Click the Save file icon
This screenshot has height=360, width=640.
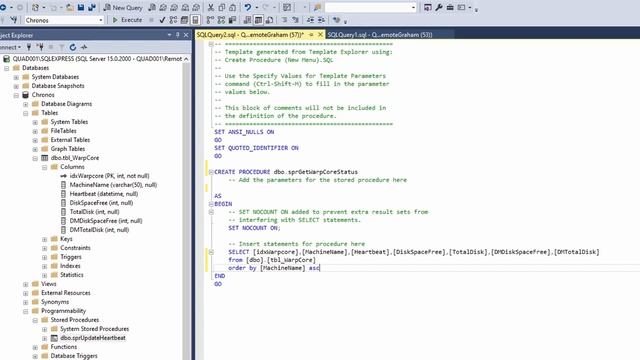[x=81, y=7]
